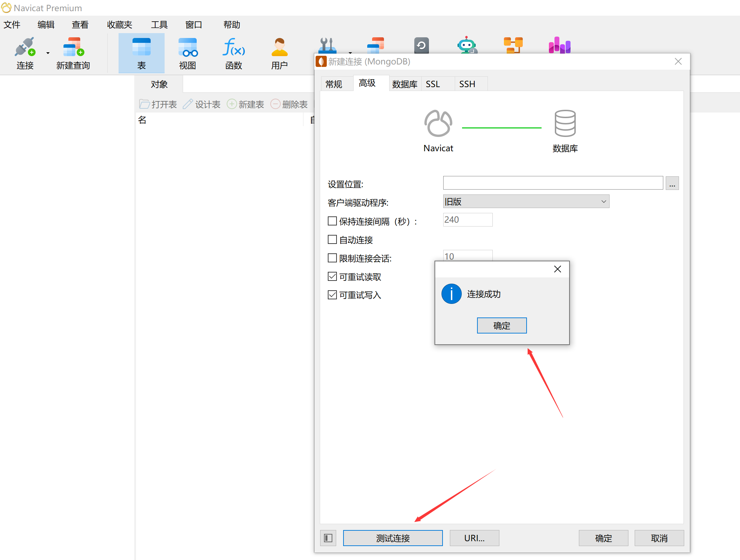740x560 pixels.
Task: Click the 测试连接 button
Action: (x=393, y=538)
